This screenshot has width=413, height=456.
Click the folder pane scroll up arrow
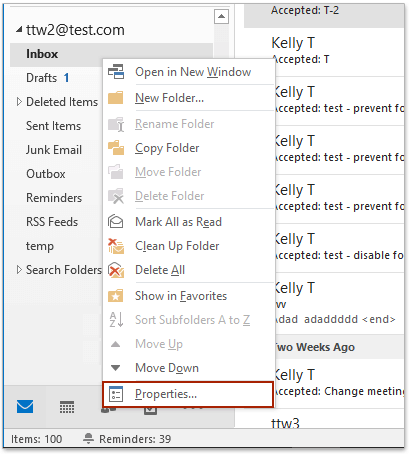pyautogui.click(x=221, y=16)
